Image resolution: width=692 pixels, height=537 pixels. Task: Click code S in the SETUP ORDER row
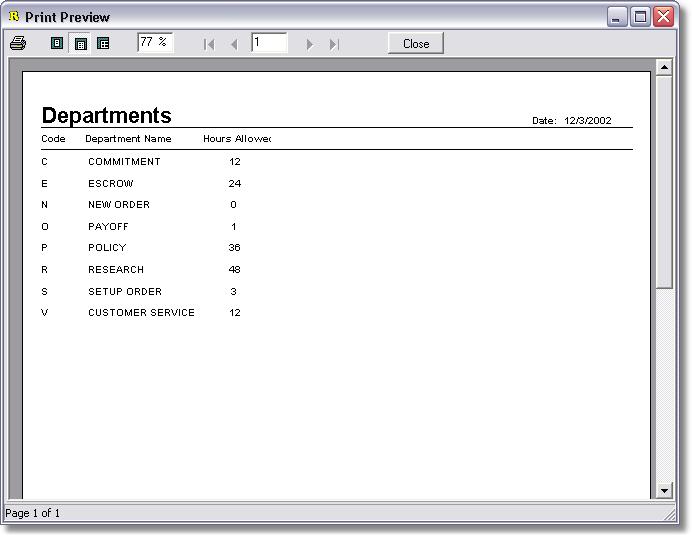(x=45, y=292)
